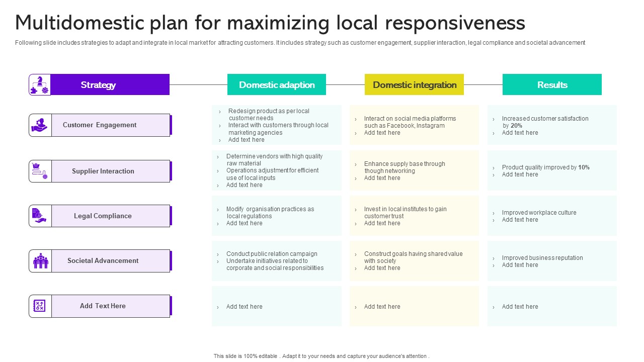644x362 pixels.
Task: Select the Results header box
Action: click(552, 84)
